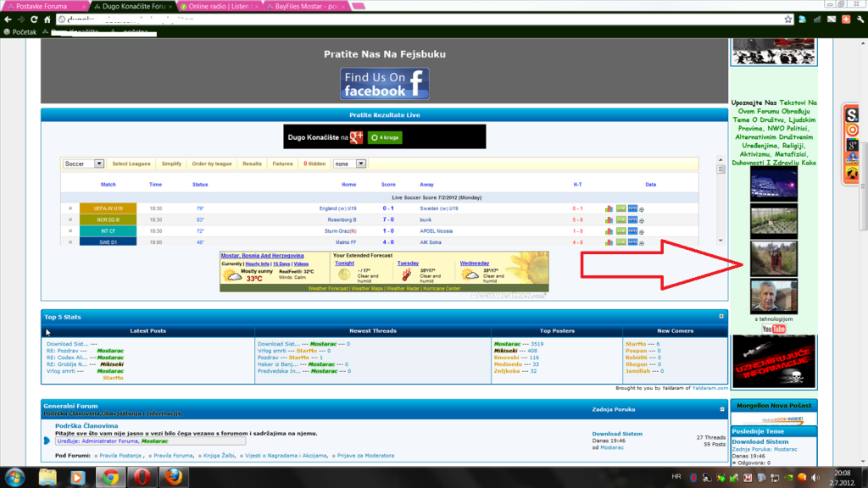This screenshot has height=488, width=868.
Task: Go back using the browser back arrow
Action: [8, 19]
